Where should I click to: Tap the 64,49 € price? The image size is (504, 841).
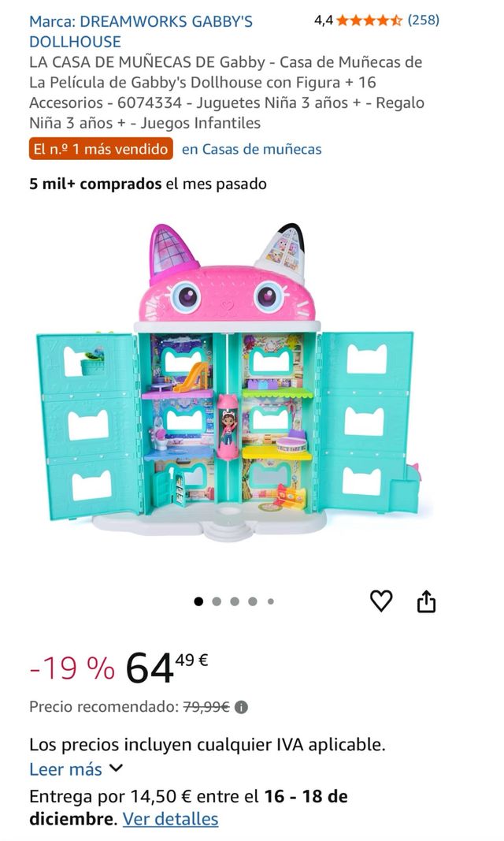tap(167, 668)
